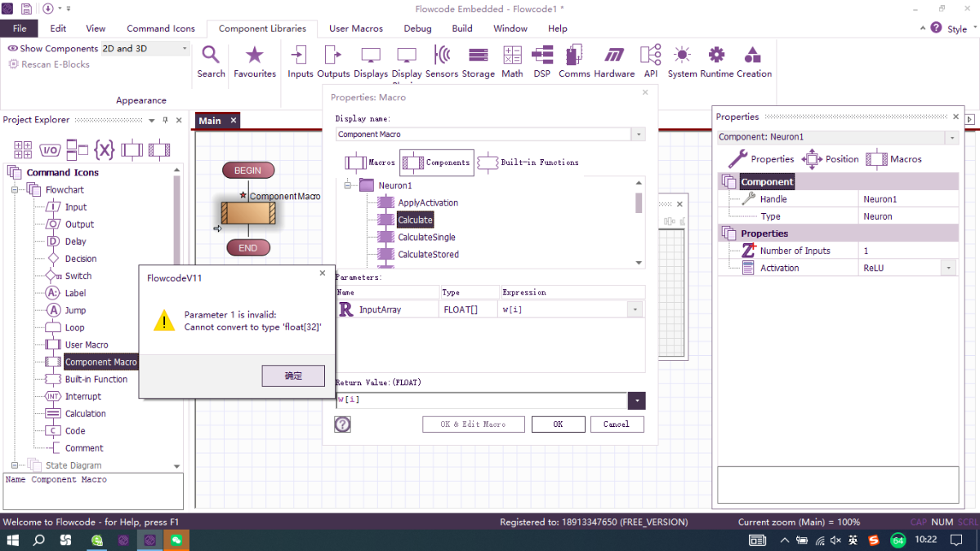
Task: Open the Outputs component library
Action: (333, 63)
